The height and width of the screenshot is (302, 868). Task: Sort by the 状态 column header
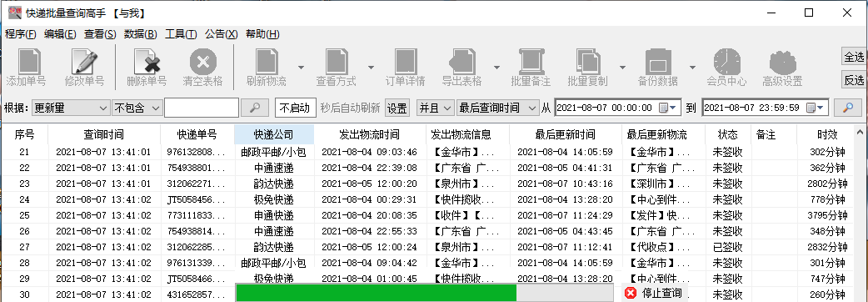tap(727, 134)
